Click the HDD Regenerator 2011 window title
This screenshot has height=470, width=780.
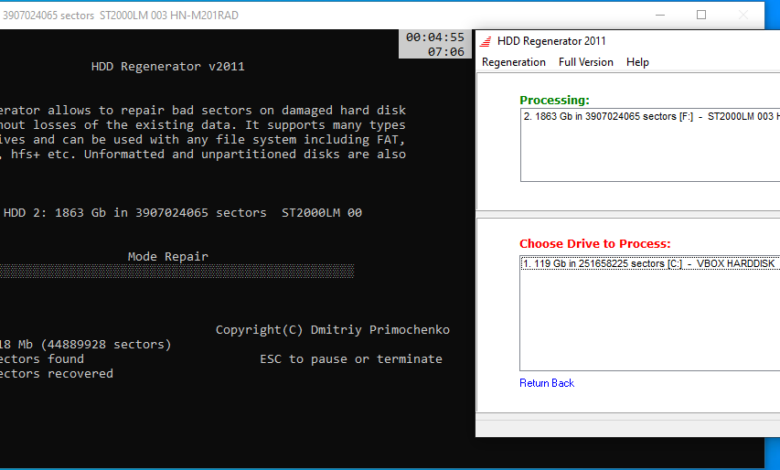click(551, 41)
